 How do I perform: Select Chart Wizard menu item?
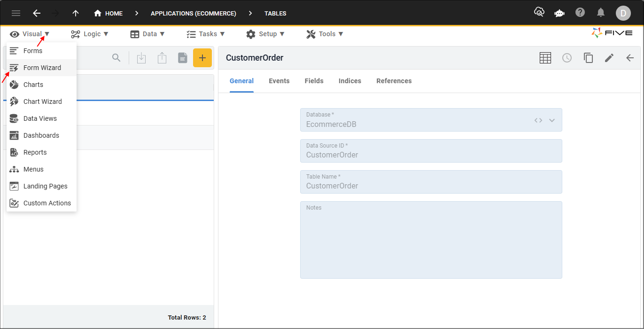pos(41,102)
